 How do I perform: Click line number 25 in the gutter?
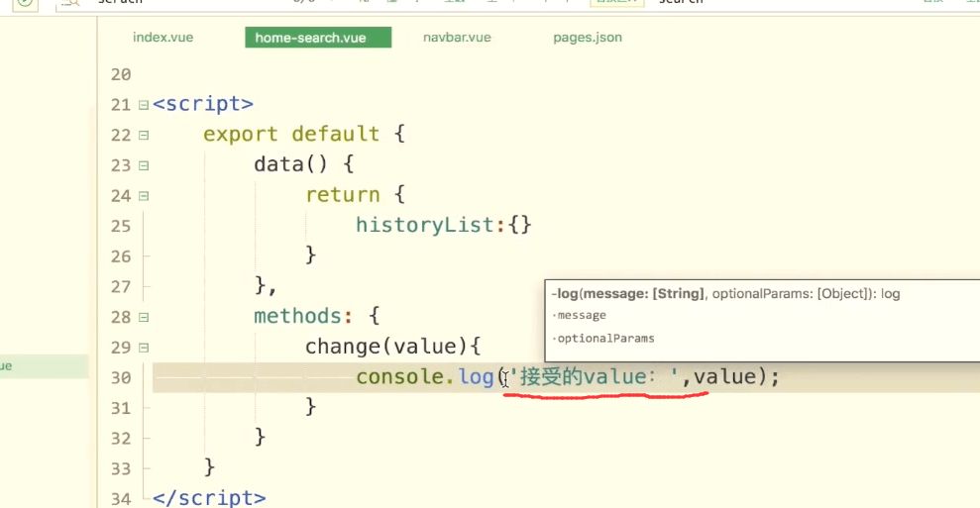(121, 226)
